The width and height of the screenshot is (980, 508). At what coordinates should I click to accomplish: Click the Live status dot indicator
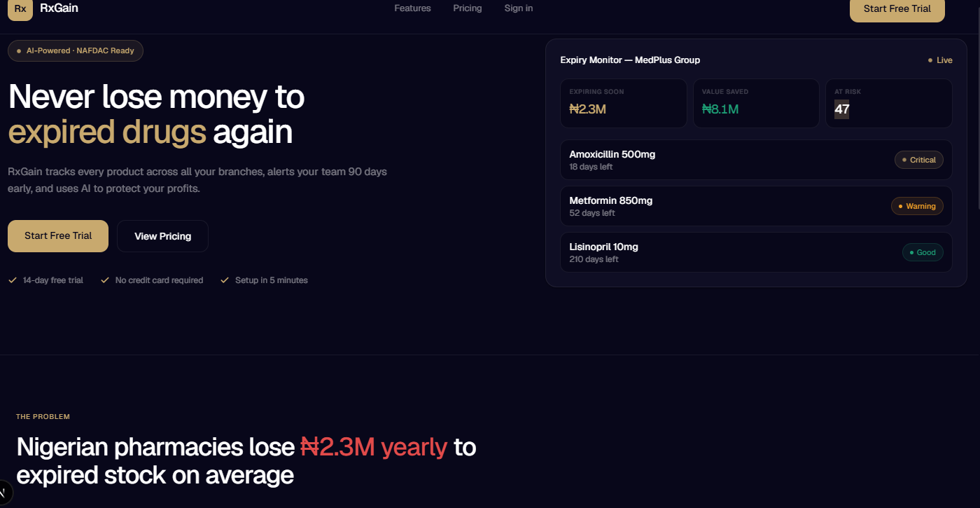930,60
